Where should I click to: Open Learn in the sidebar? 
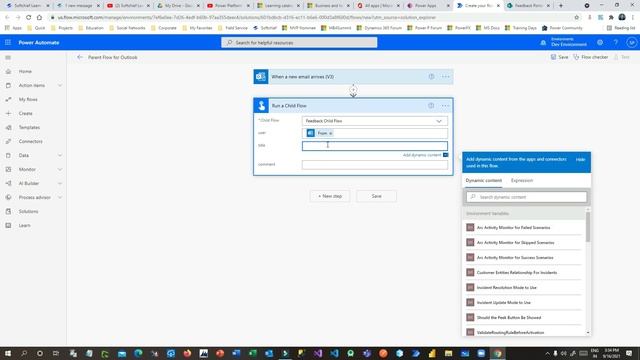tap(24, 225)
